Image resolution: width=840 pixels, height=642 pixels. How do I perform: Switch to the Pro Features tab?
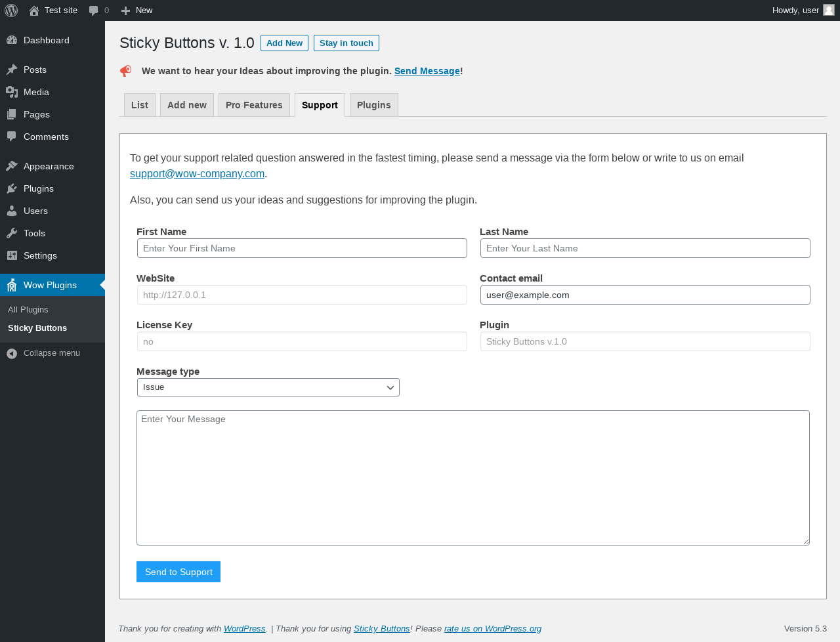tap(254, 105)
